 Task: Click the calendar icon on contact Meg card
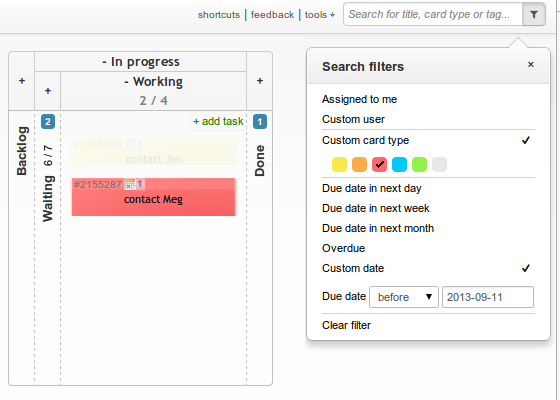[130, 184]
